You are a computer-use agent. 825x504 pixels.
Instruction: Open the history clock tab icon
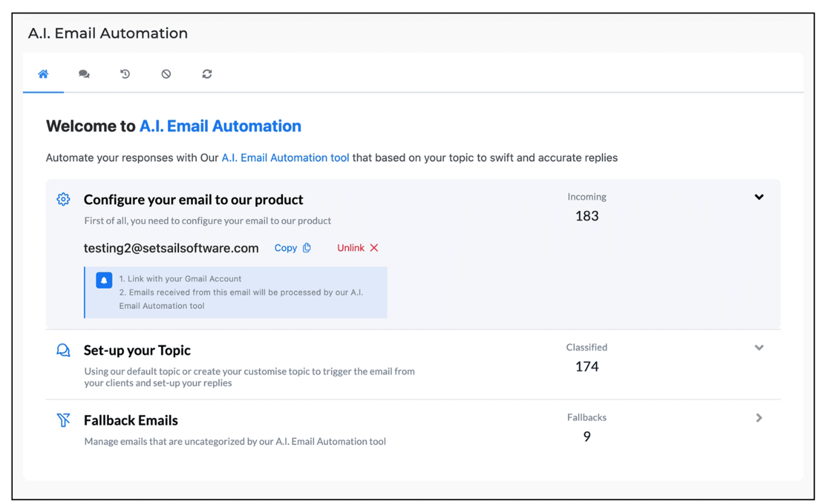coord(125,74)
